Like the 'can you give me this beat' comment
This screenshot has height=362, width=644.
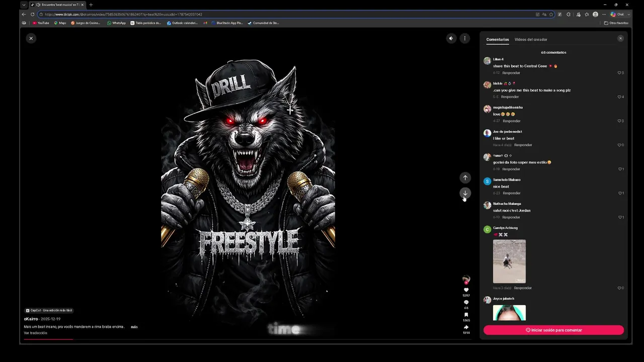click(619, 97)
